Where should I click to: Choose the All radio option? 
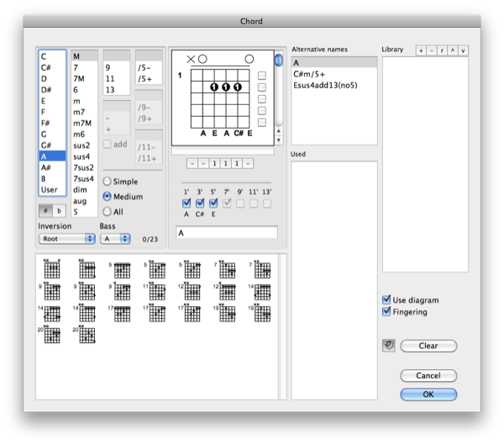pyautogui.click(x=108, y=210)
